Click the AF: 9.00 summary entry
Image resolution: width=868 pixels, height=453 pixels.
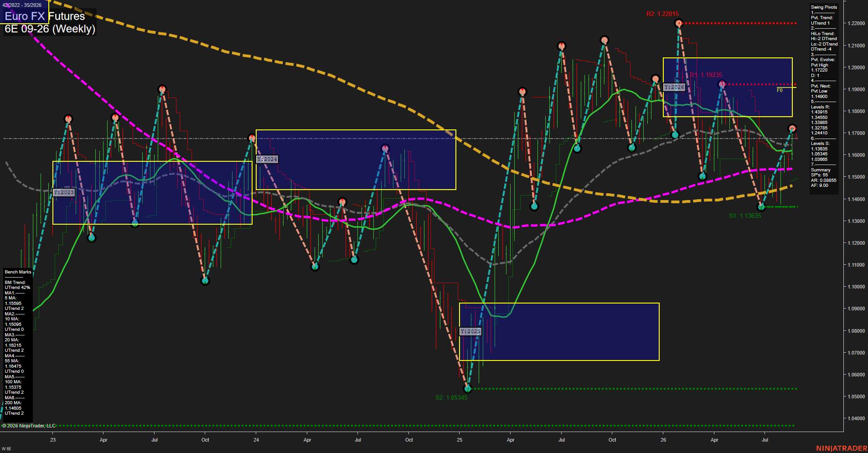tap(819, 185)
